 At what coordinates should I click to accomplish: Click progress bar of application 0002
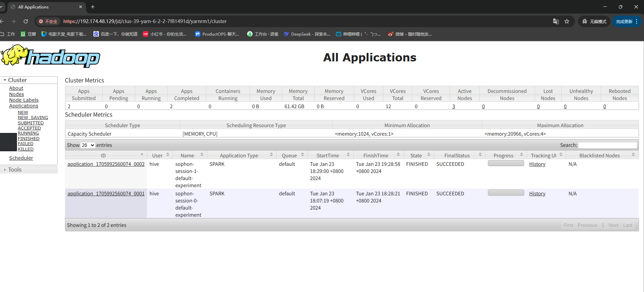(506, 163)
